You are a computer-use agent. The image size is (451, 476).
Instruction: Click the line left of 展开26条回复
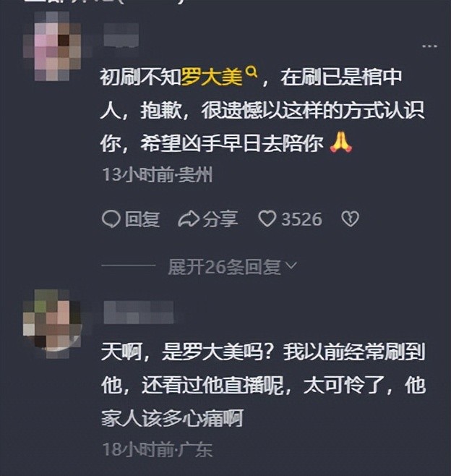129,265
